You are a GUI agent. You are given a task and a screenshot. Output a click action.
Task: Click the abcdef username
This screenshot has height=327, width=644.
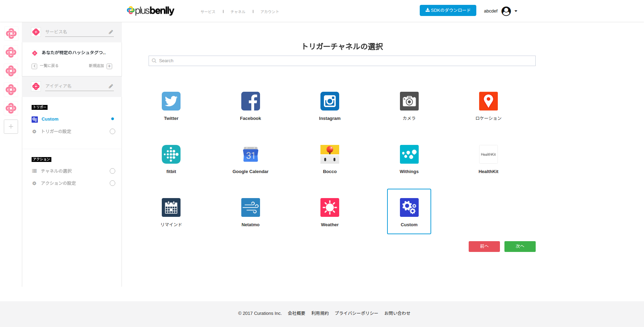(x=491, y=11)
